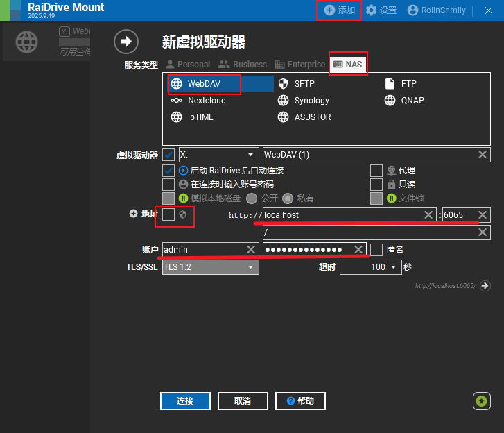Choose Synology service

(x=304, y=101)
